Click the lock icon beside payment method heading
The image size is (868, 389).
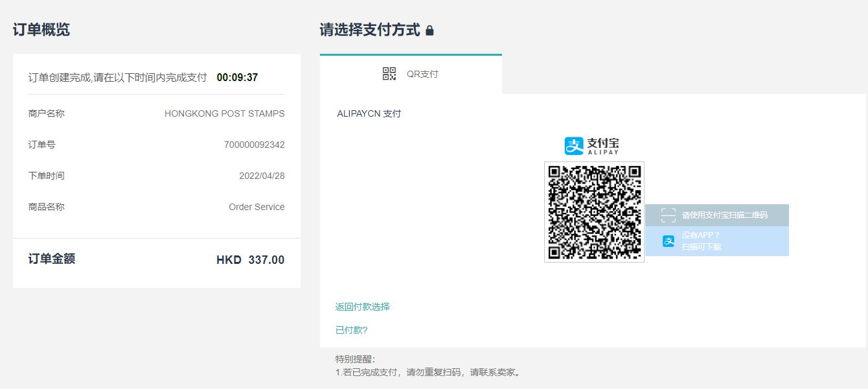(429, 30)
